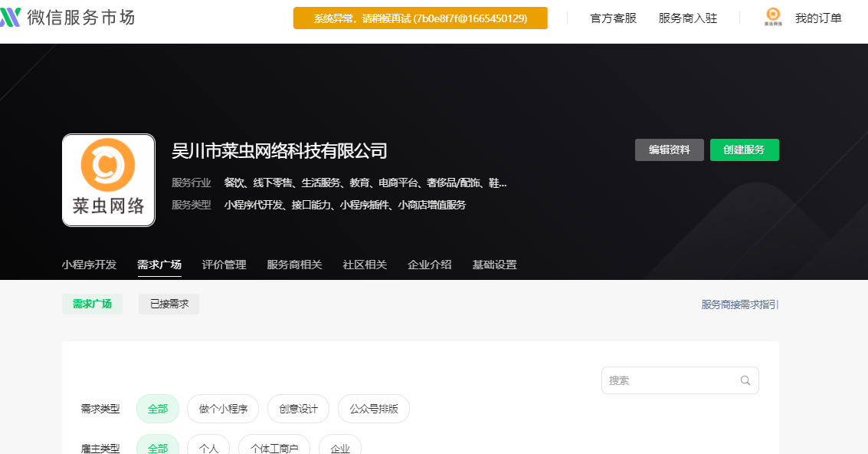Click the system error notification banner
The height and width of the screenshot is (454, 868).
[420, 18]
